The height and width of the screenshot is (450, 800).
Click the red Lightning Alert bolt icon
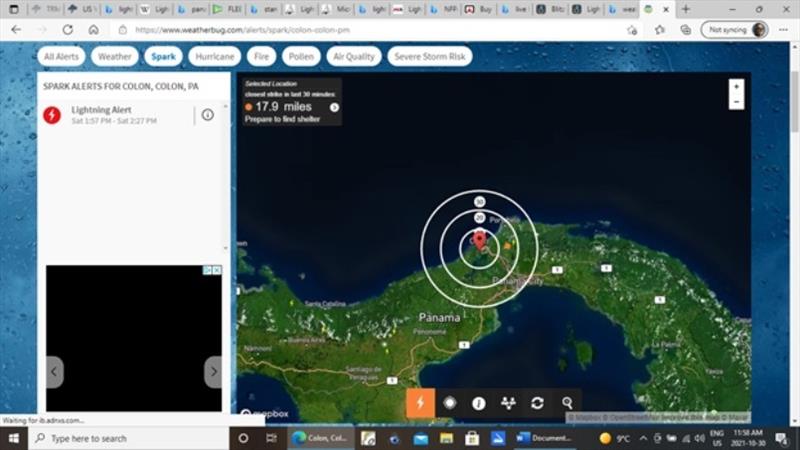(52, 115)
